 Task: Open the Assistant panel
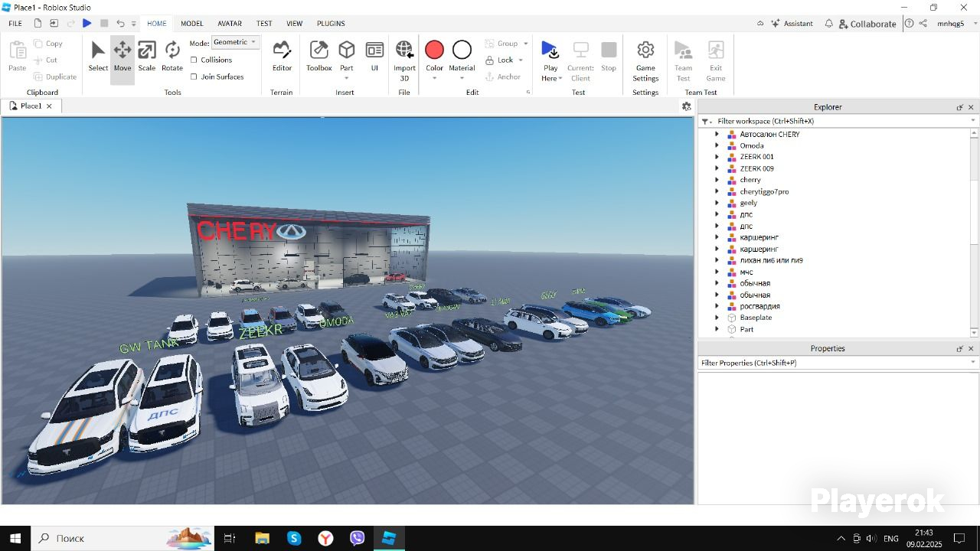coord(792,24)
